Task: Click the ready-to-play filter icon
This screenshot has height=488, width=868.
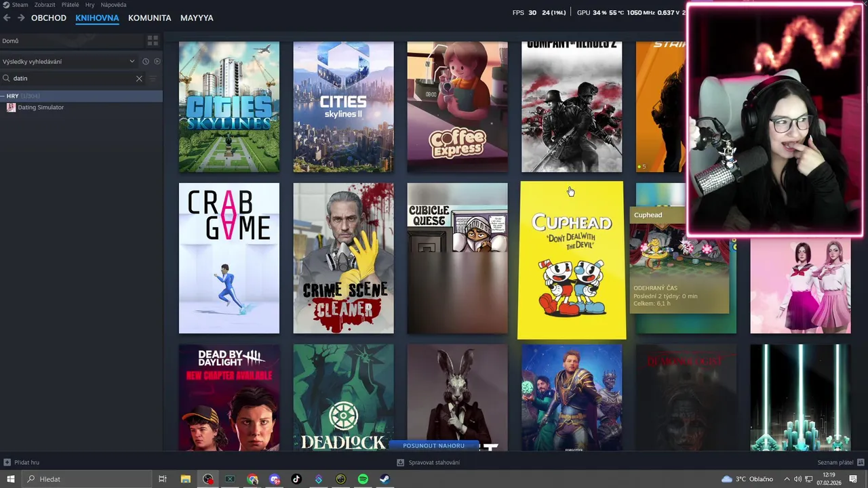Action: 157,61
